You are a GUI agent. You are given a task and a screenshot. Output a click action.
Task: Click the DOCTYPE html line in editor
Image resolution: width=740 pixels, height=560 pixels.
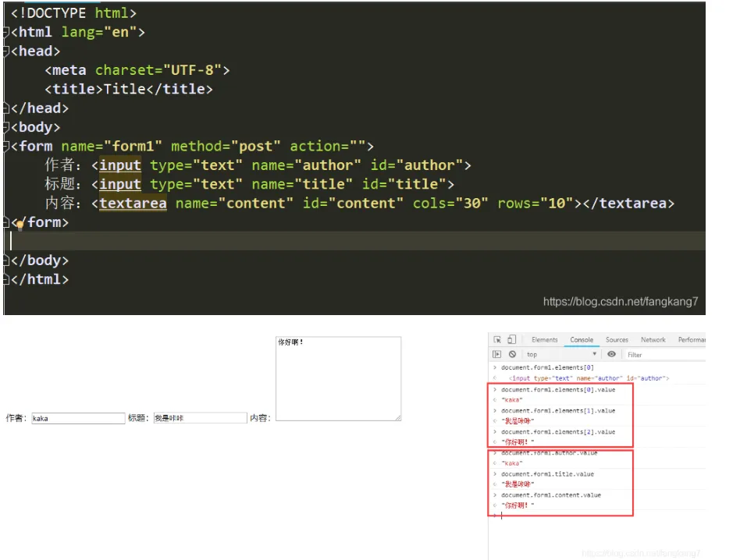[x=73, y=13]
